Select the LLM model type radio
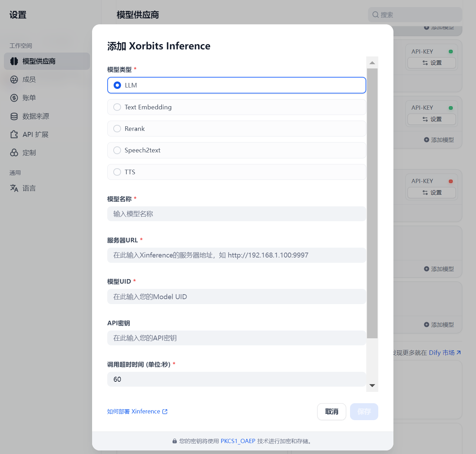This screenshot has height=454, width=476. point(236,85)
